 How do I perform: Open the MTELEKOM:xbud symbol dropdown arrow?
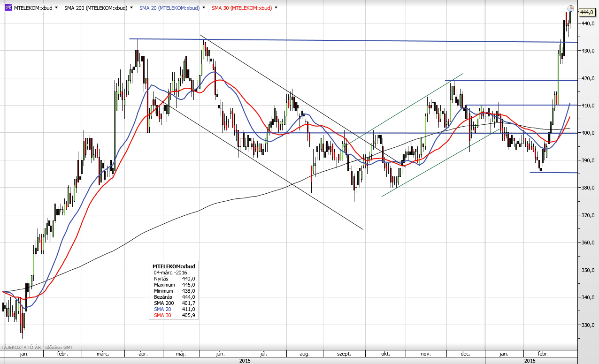57,8
